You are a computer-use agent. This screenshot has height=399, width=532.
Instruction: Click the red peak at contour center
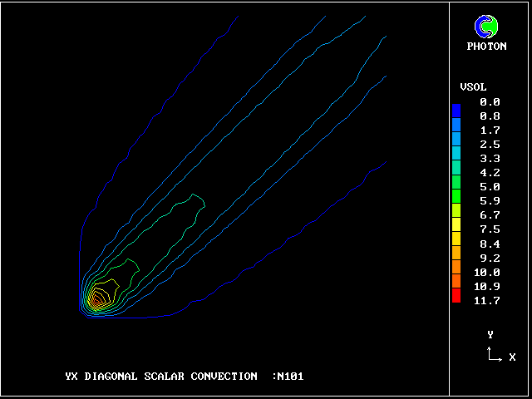[x=96, y=298]
